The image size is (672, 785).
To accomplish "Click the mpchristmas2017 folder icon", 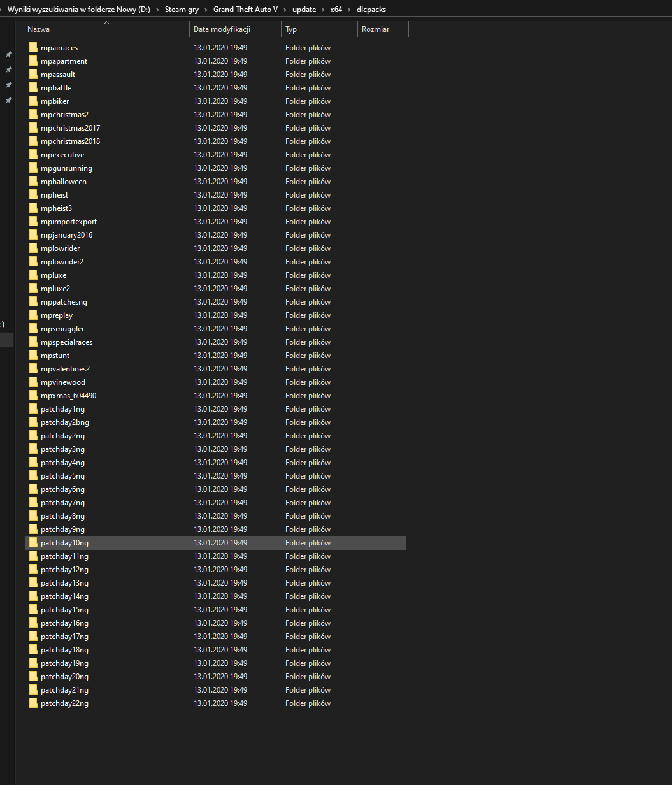I will pos(33,127).
